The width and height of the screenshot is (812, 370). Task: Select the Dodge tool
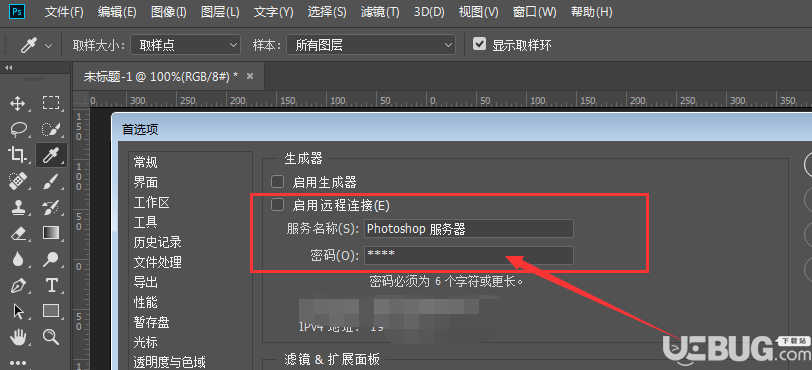point(51,259)
